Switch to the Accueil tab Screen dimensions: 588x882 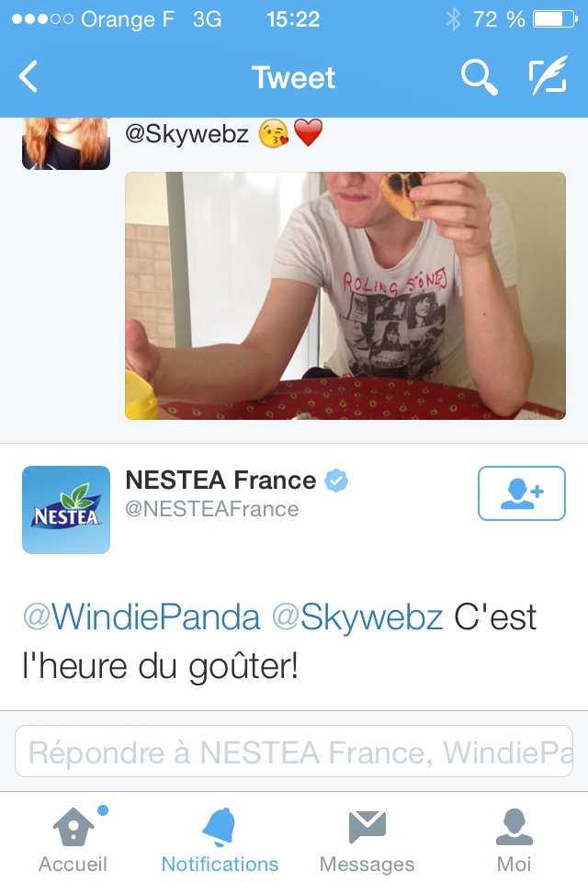tap(73, 839)
